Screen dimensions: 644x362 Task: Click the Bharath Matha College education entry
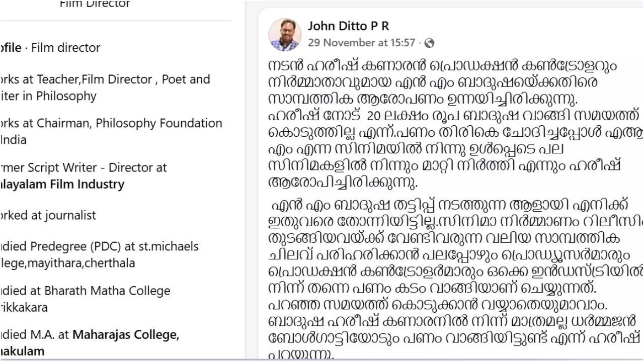[86, 299]
